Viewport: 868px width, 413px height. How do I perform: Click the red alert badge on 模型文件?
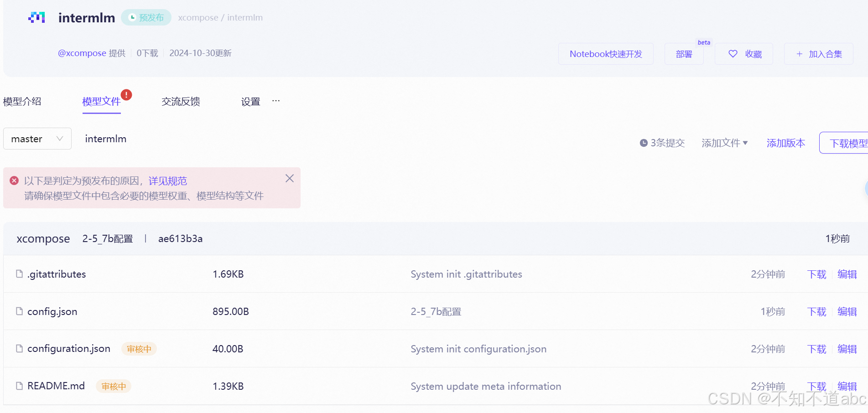(126, 95)
